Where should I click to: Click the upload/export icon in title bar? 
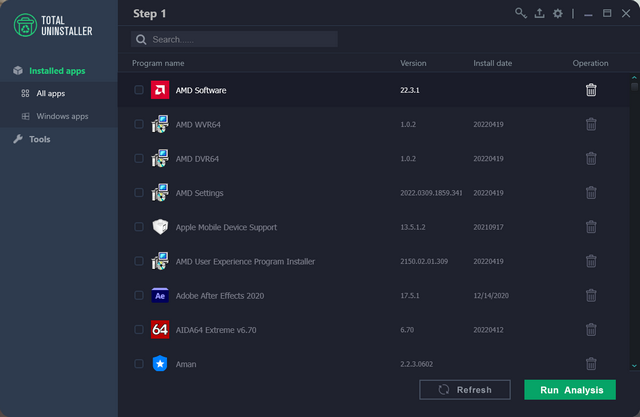coord(540,13)
